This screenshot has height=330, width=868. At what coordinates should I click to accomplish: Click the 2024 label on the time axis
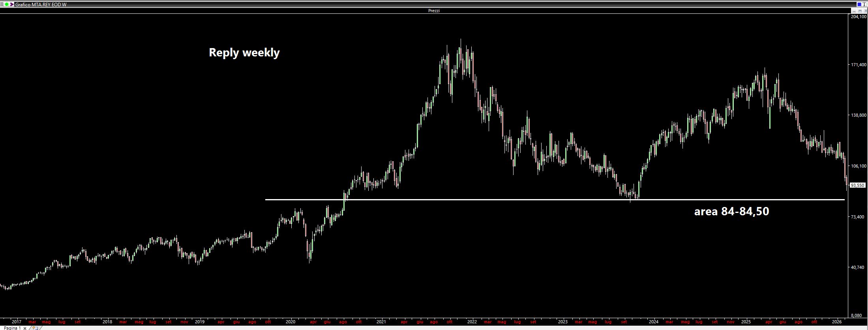coord(654,322)
